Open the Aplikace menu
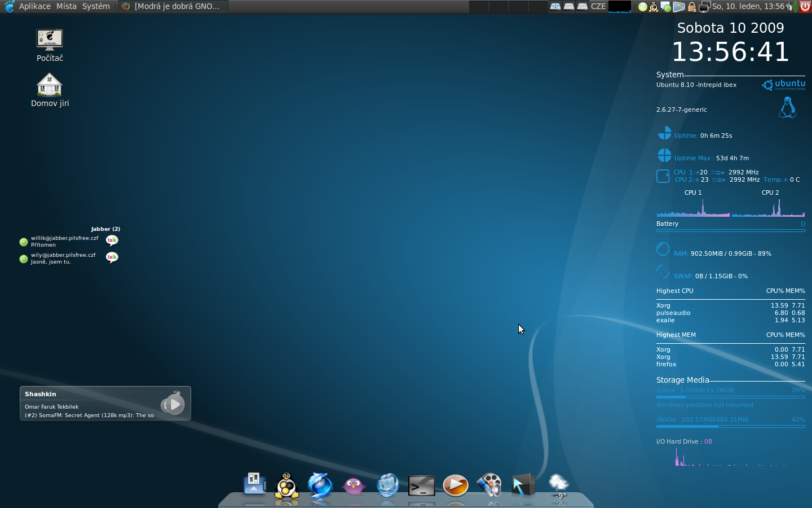 [34, 6]
